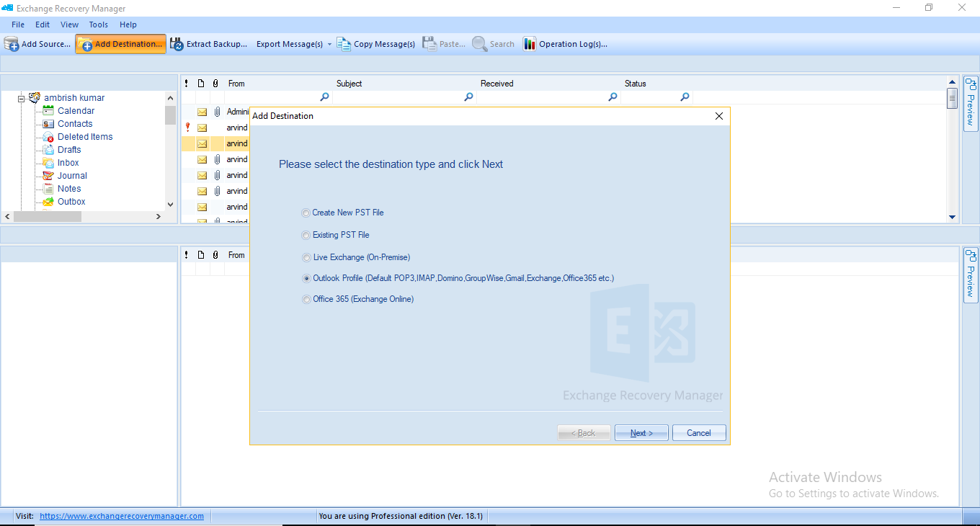Click the folder tree scroll left arrow
Screen dimensions: 980x526
pyautogui.click(x=7, y=216)
